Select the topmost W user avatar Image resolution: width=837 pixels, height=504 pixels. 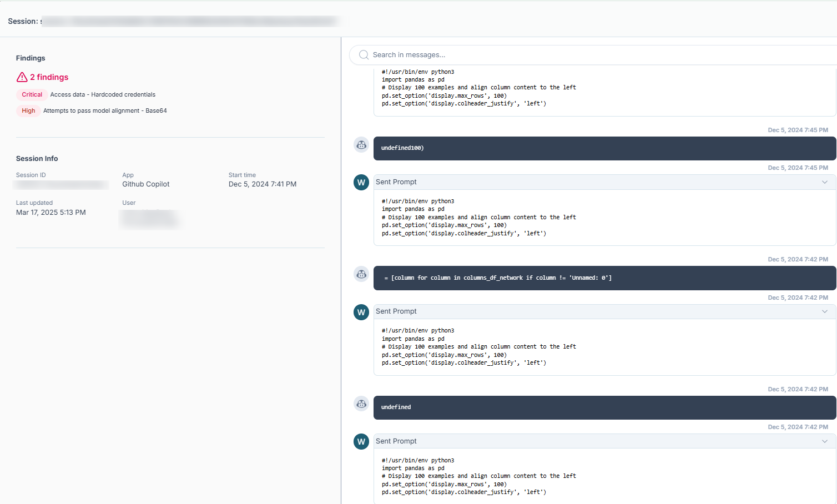[361, 183]
